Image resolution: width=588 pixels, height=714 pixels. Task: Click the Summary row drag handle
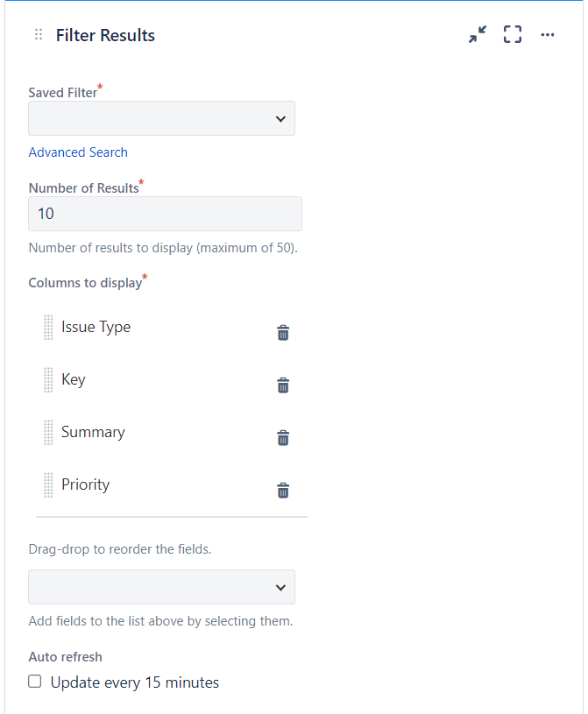pyautogui.click(x=48, y=433)
